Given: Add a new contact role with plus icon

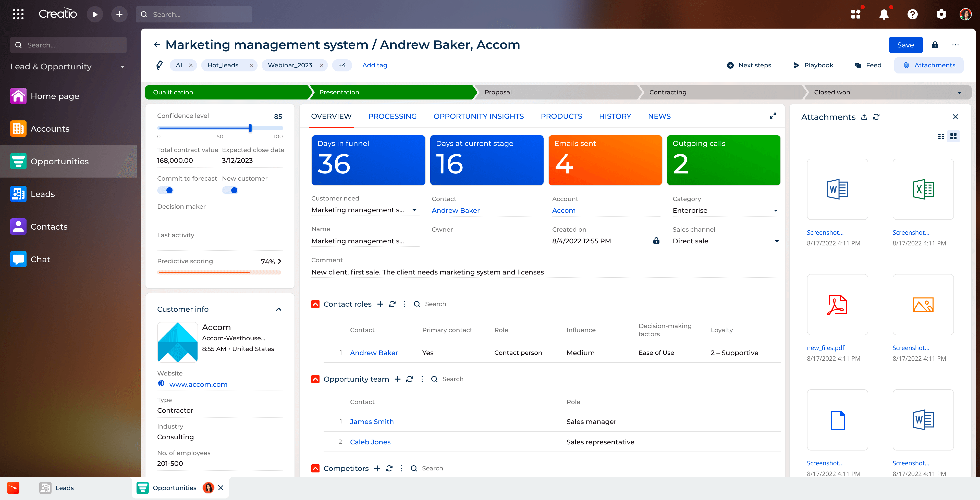Looking at the screenshot, I should (380, 304).
